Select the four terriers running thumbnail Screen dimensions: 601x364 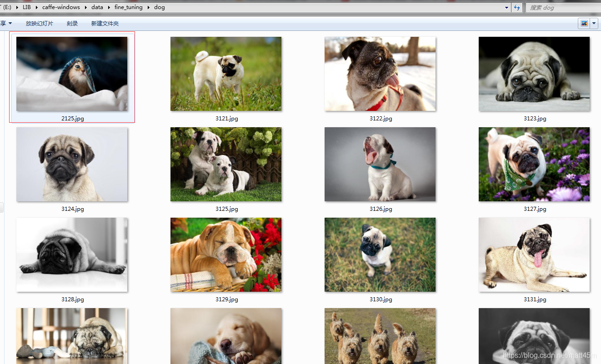(x=380, y=336)
